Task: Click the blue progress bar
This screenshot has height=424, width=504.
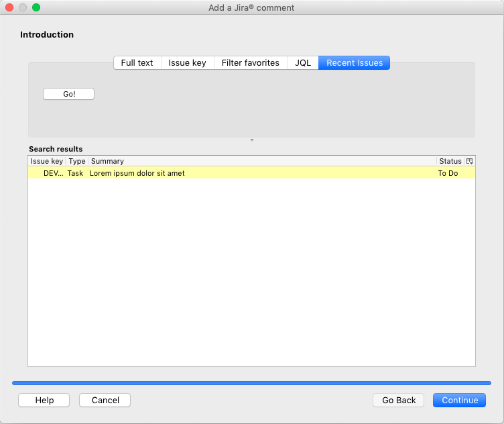Action: pyautogui.click(x=252, y=383)
